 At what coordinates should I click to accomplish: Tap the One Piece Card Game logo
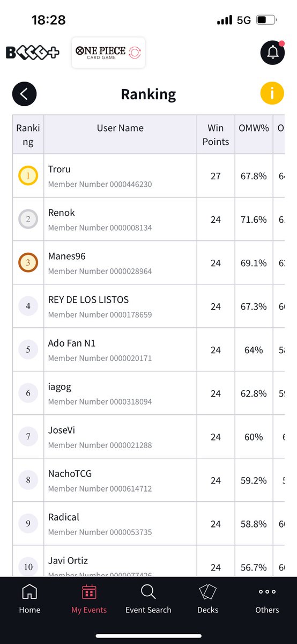[x=108, y=53]
